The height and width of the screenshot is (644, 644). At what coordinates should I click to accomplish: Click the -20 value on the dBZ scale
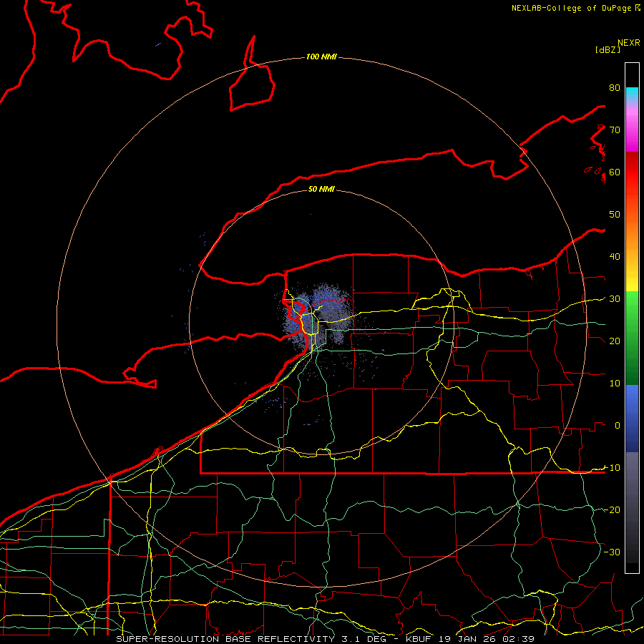(x=612, y=509)
